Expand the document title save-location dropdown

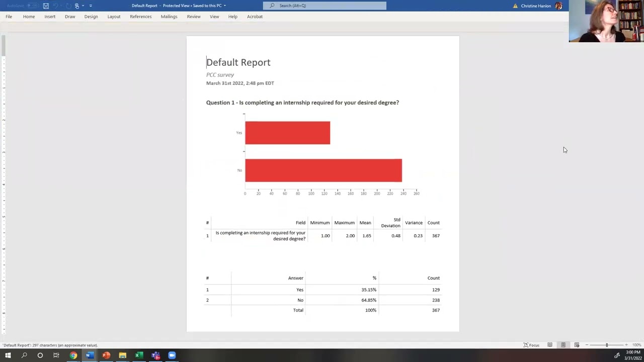(224, 6)
